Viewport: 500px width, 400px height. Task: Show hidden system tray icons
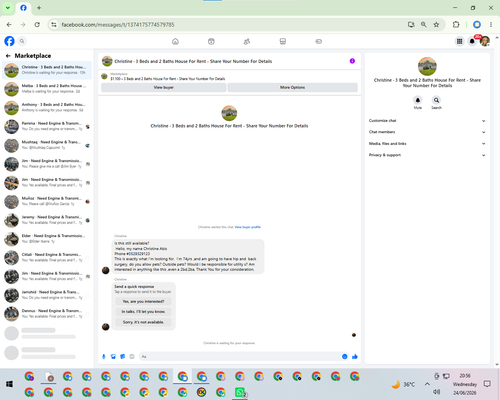tap(427, 384)
